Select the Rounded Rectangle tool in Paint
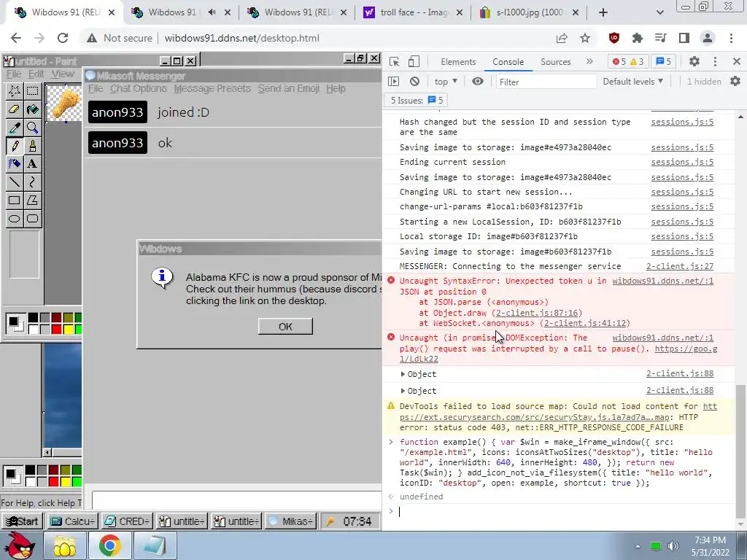Screen dimensions: 747x560 32,219
